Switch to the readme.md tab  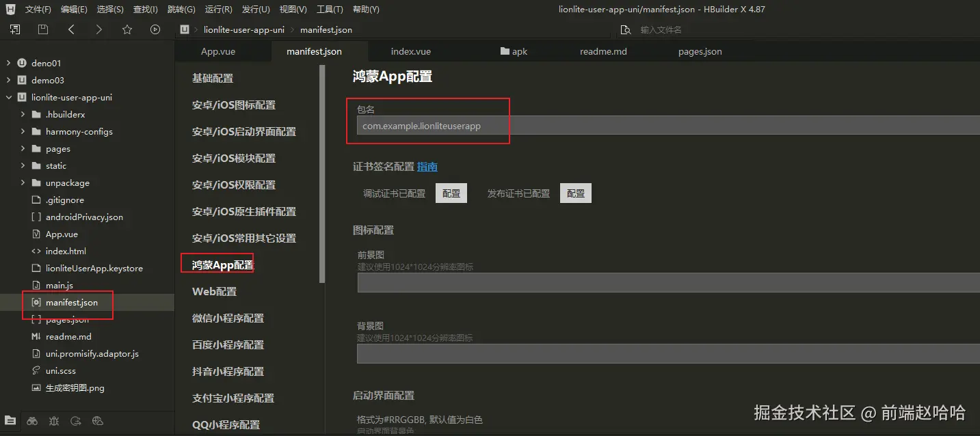603,51
